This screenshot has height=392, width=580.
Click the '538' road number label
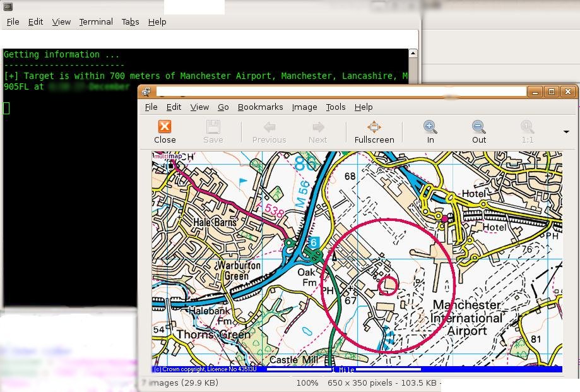click(x=274, y=210)
